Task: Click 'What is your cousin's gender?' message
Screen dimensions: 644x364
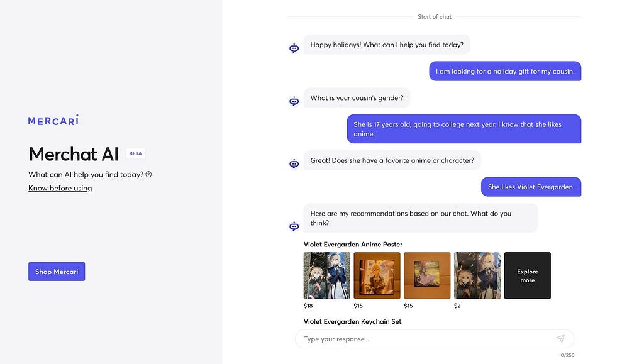Action: (357, 97)
